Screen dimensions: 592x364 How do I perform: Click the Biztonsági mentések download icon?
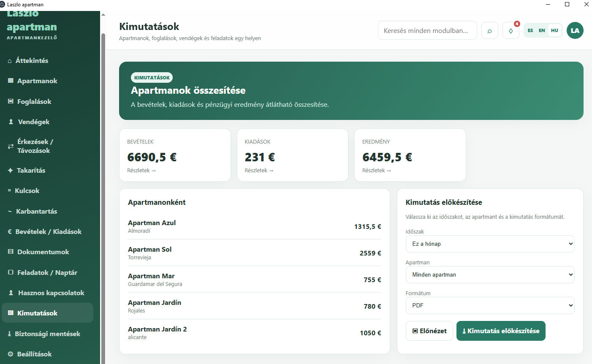click(x=9, y=334)
